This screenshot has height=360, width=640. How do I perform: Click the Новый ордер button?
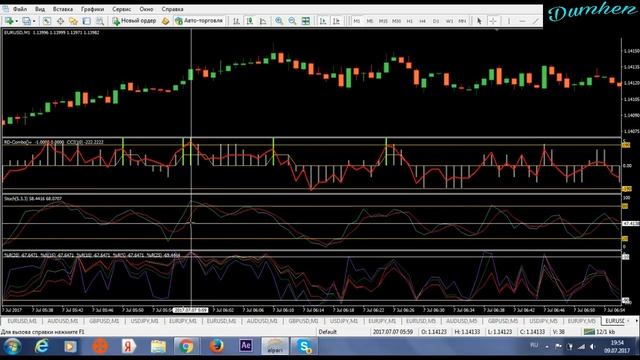pos(135,21)
